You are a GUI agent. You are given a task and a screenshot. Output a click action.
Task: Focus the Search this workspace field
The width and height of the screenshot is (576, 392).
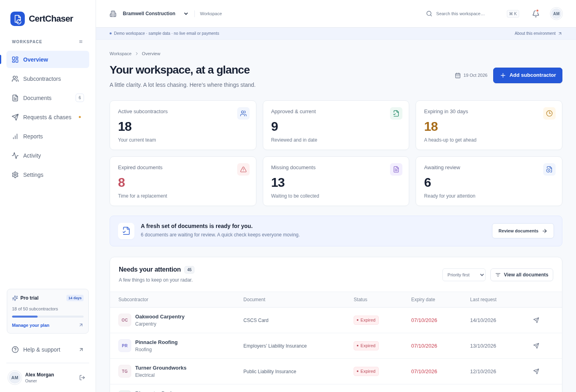click(x=472, y=14)
